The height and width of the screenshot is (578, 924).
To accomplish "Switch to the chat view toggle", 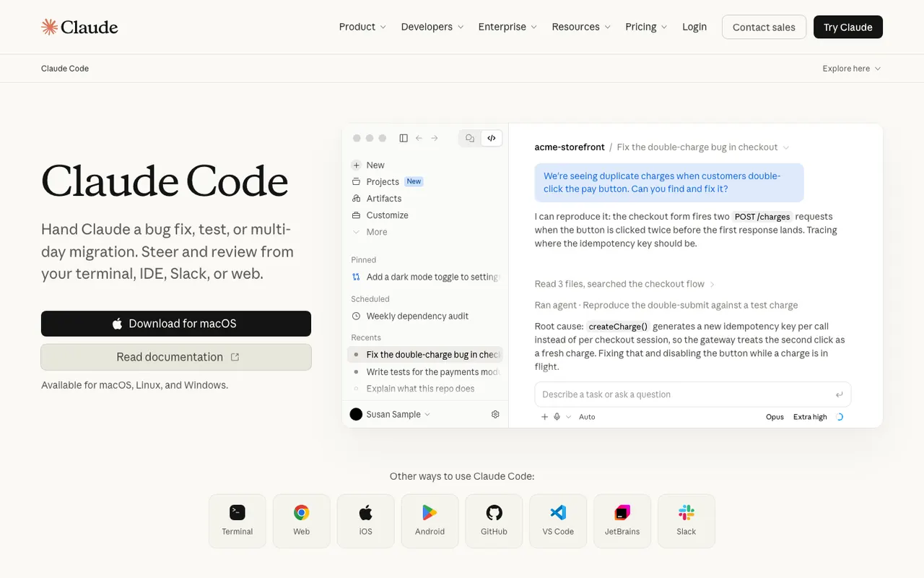I will point(470,138).
